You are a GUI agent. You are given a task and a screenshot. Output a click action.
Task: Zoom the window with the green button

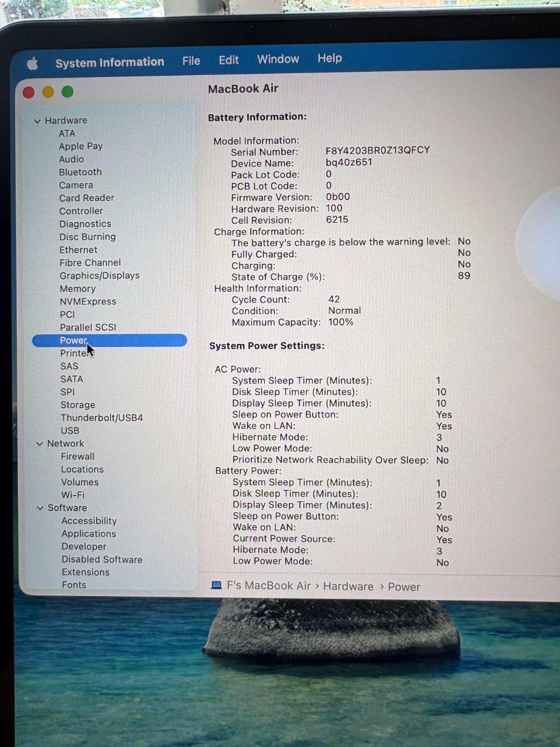coord(68,92)
